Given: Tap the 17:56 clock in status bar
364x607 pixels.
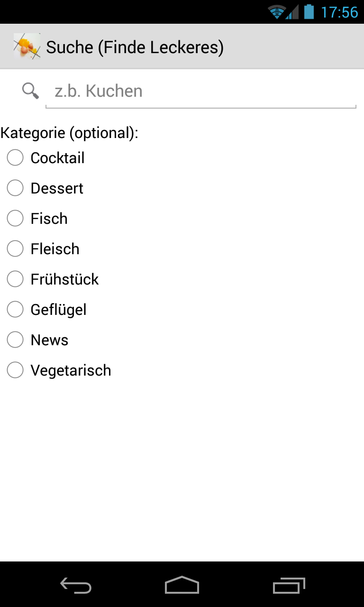Looking at the screenshot, I should (339, 12).
